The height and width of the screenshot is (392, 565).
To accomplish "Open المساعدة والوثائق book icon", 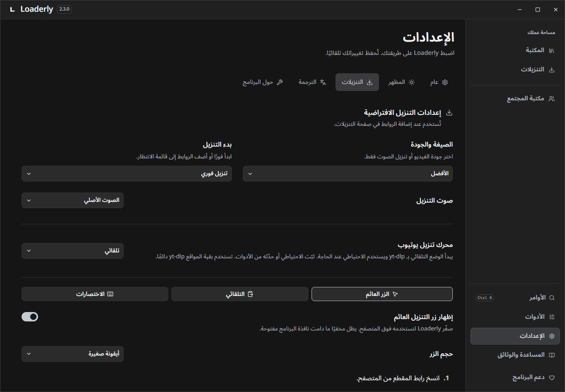I will 552,355.
